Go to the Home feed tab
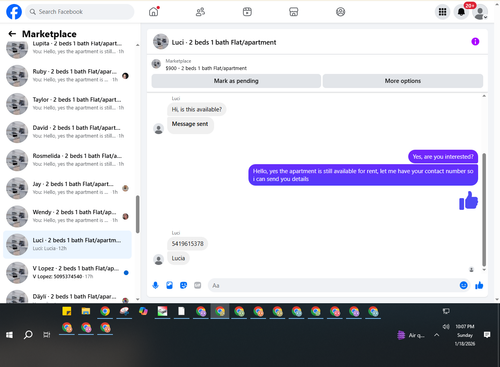500x367 pixels. (x=154, y=12)
